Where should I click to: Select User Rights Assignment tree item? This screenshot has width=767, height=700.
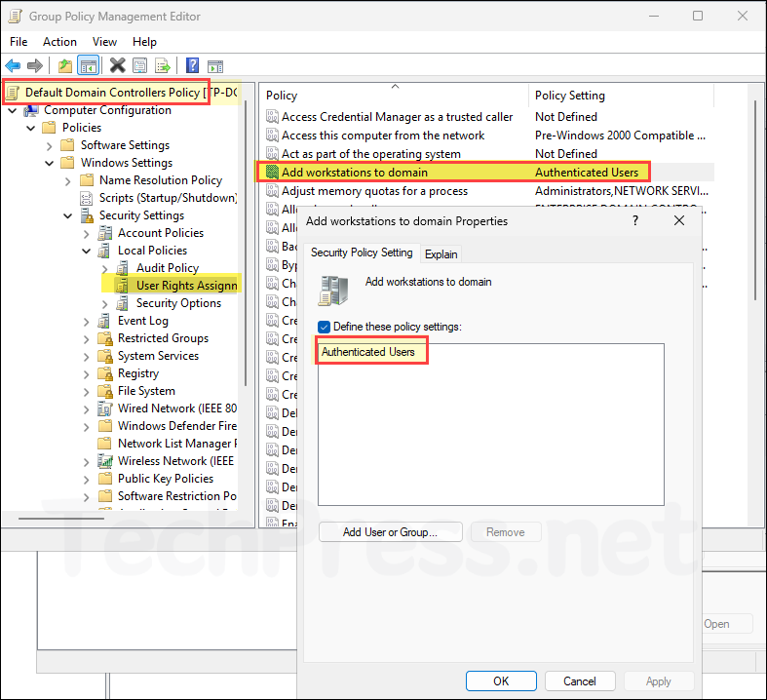tap(177, 286)
